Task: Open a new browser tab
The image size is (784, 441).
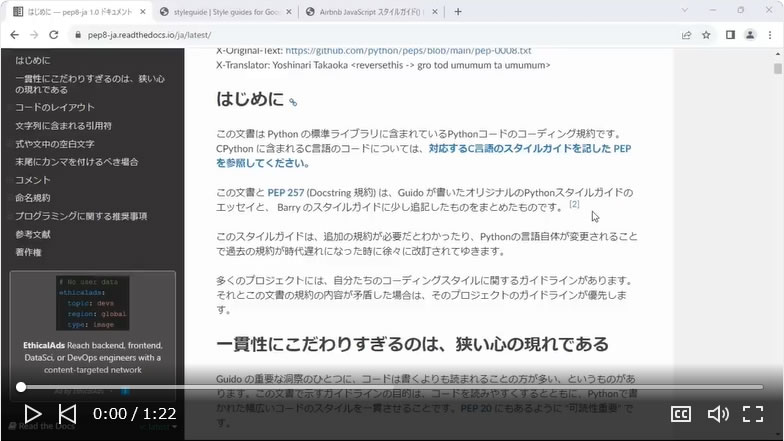Action: point(458,12)
